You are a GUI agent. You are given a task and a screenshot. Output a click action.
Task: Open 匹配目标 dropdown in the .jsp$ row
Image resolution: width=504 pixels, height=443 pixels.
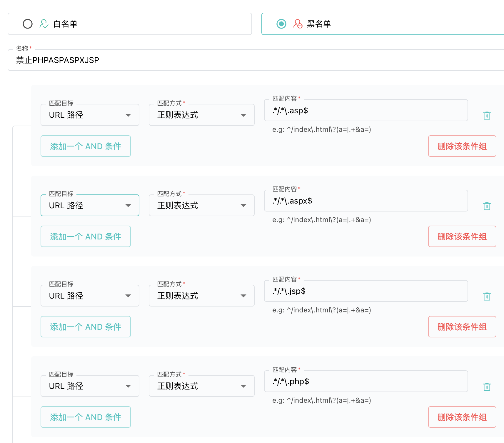[x=90, y=296]
